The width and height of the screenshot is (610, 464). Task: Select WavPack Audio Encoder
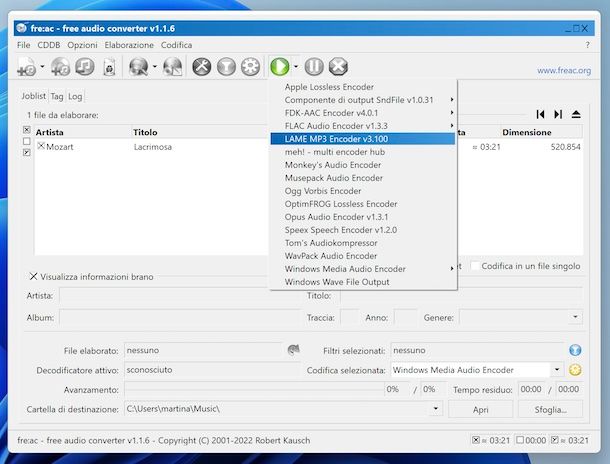click(363, 256)
